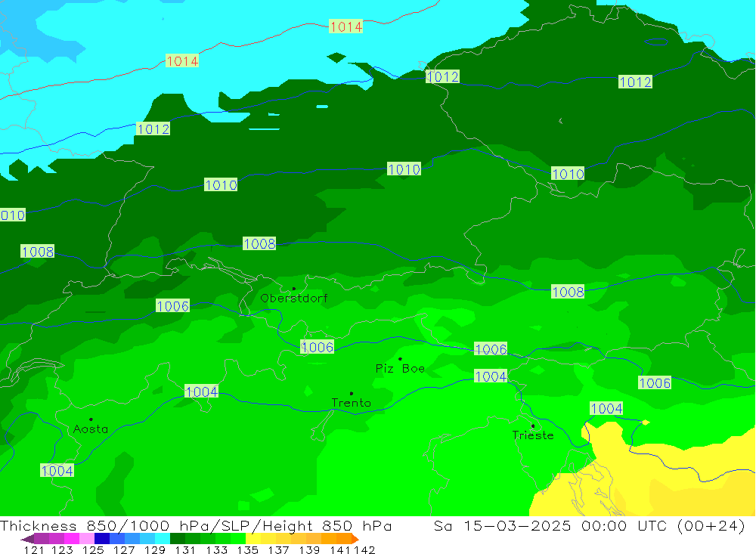The image size is (756, 554).
Task: Select the legend value 141
Action: (x=340, y=549)
